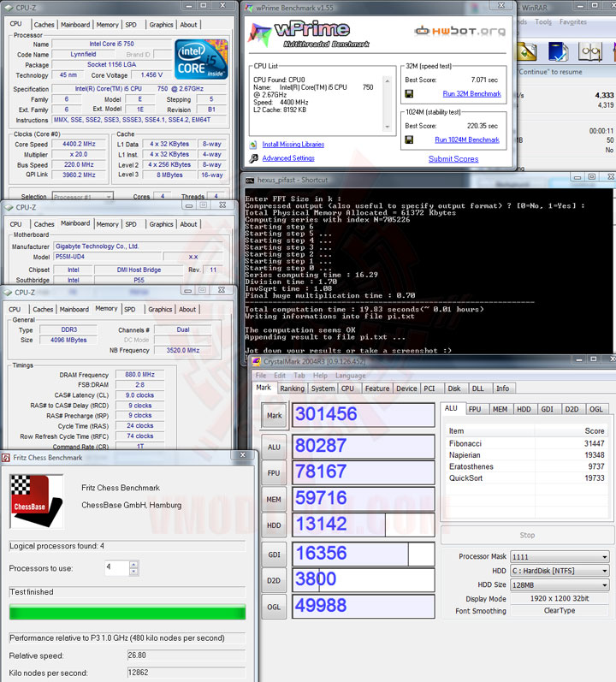Image resolution: width=616 pixels, height=682 pixels.
Task: Click Install Missing Libraries link
Action: (293, 145)
